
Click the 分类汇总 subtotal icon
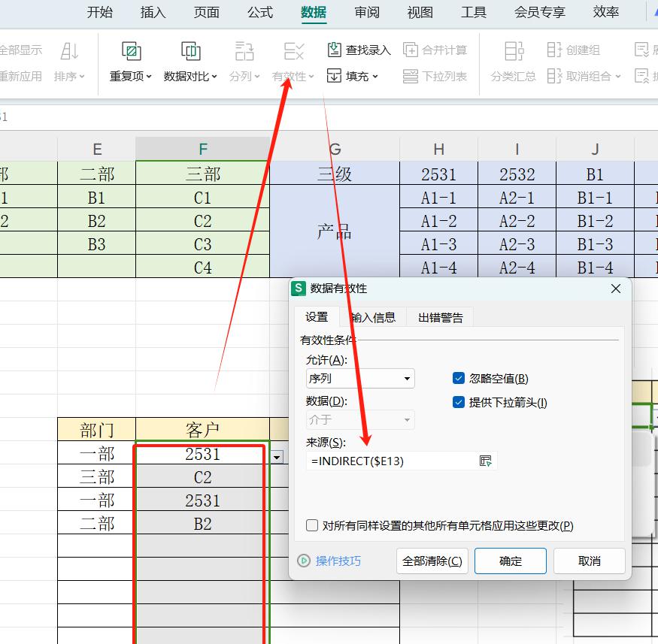pos(514,51)
